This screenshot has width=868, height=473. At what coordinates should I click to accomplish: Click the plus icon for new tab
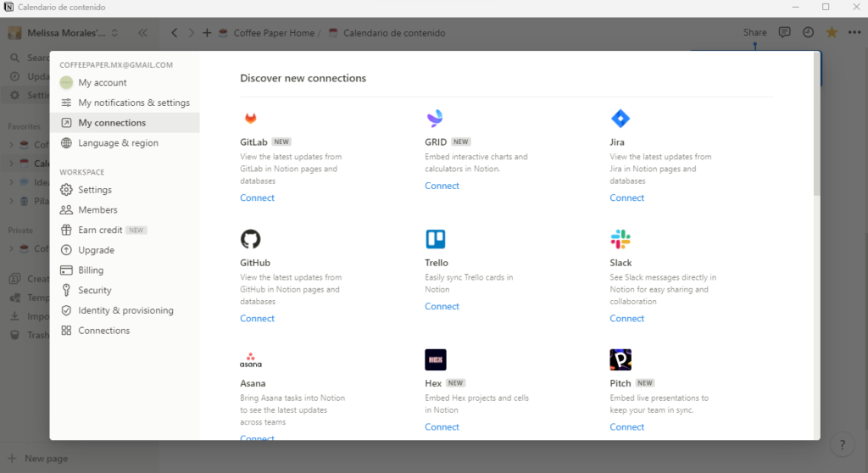[207, 33]
